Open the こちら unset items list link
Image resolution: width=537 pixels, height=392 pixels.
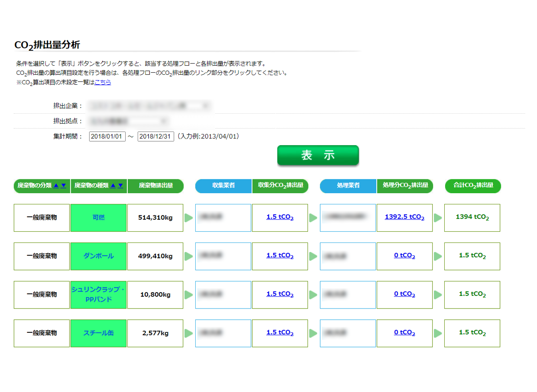[x=103, y=82]
